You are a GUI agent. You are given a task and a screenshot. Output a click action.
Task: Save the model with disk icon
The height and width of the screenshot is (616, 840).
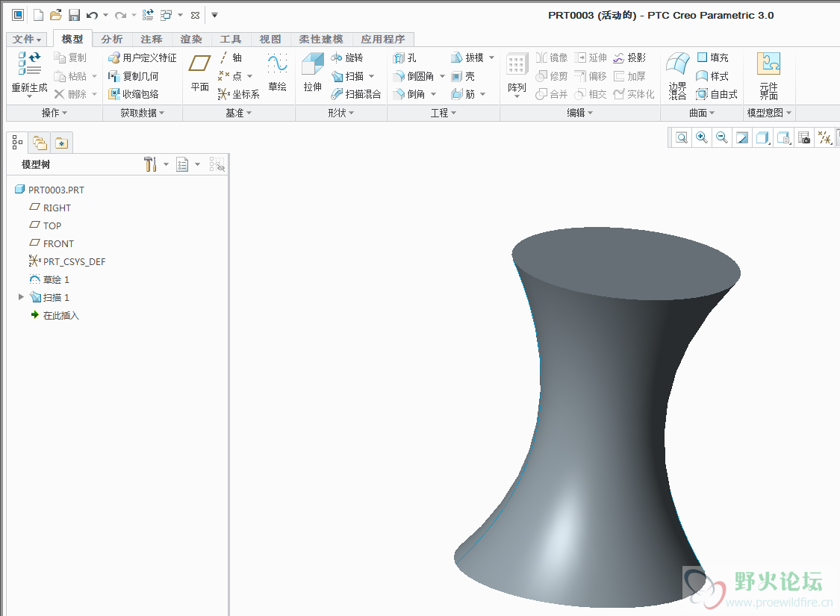74,15
